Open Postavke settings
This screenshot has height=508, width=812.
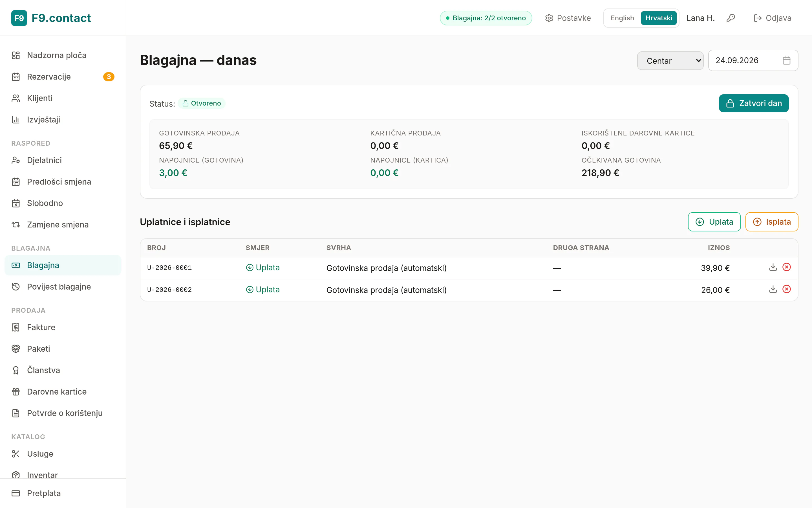point(568,18)
